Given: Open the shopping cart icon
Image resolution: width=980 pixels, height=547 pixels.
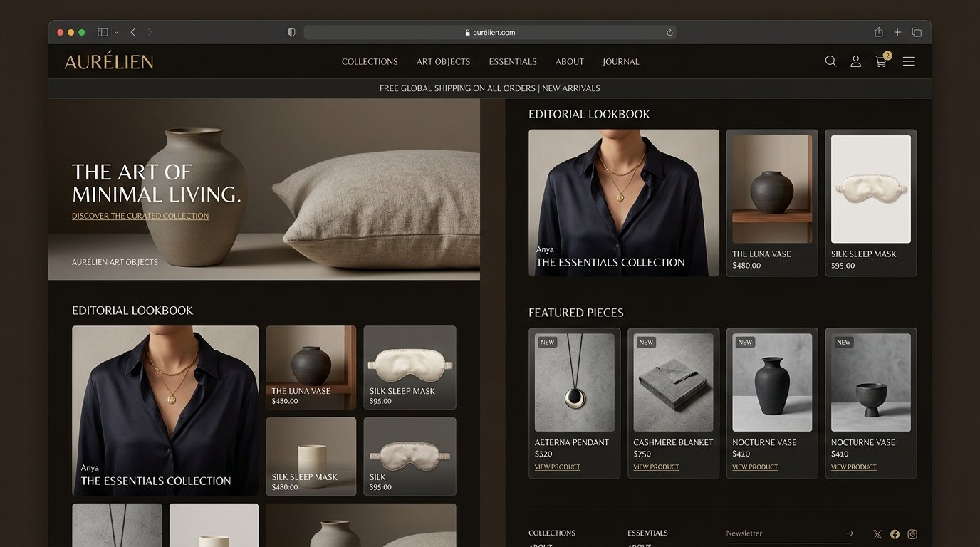Looking at the screenshot, I should tap(882, 61).
